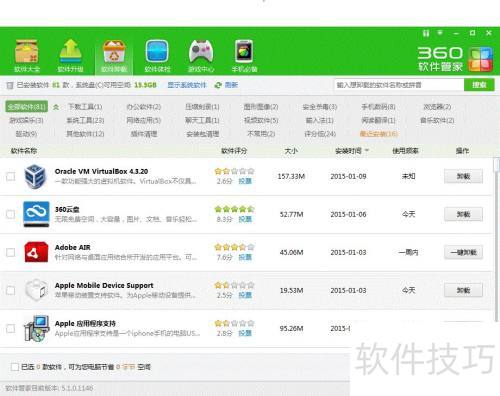
Task: Click 卸载 for Oracle VM VirtualBox
Action: point(463,176)
